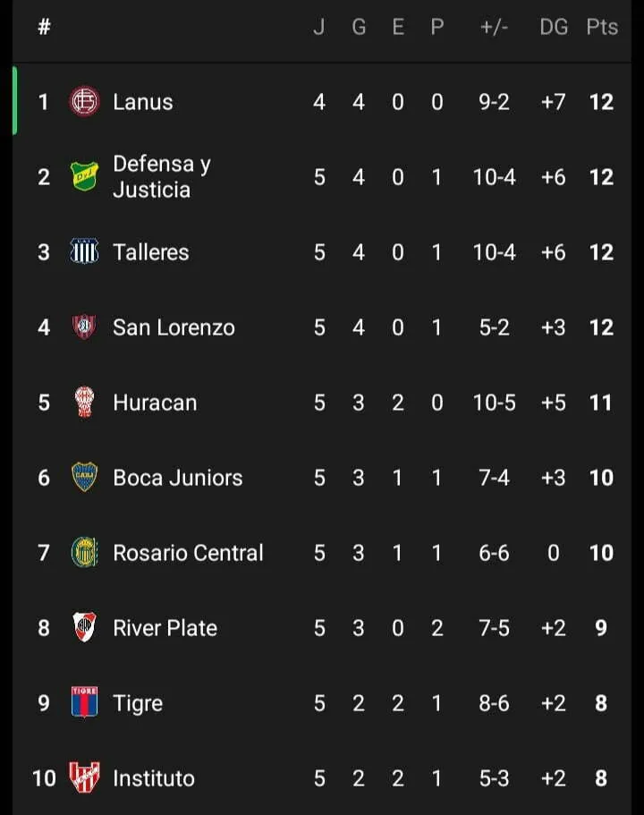Open the Rosario Central team name
This screenshot has width=644, height=815.
point(188,553)
